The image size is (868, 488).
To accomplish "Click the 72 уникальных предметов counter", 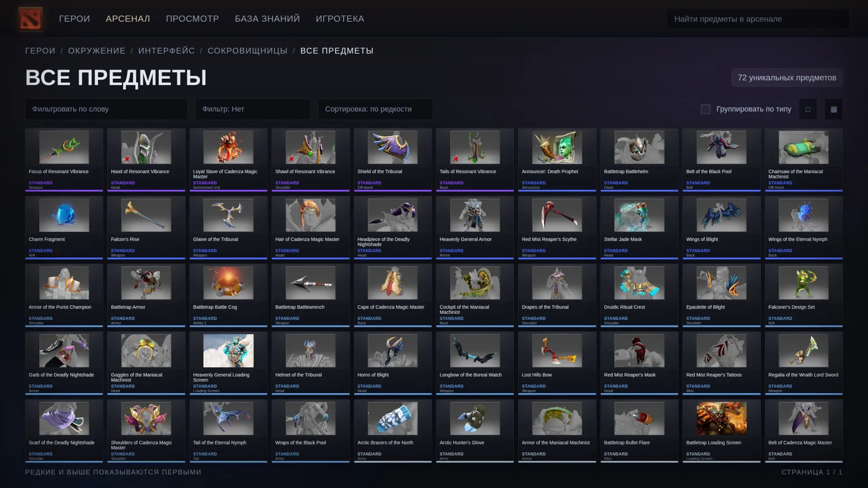I will (x=787, y=78).
